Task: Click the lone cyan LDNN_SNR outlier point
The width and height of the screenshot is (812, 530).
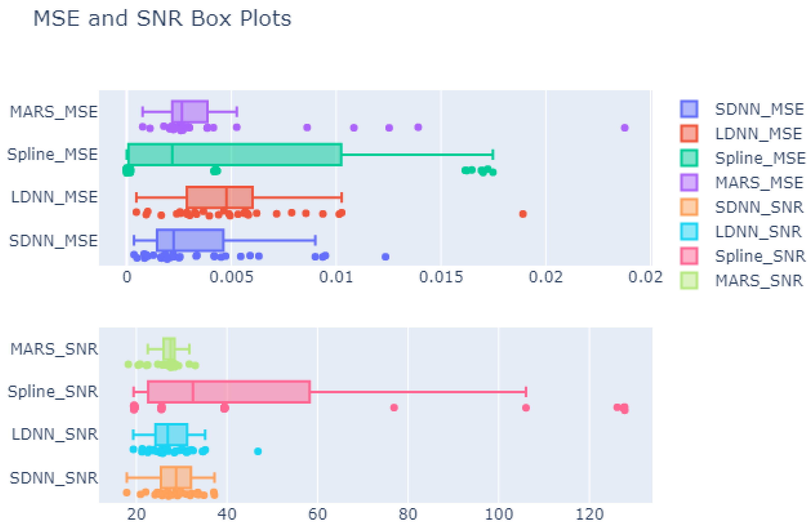Action: pyautogui.click(x=258, y=451)
